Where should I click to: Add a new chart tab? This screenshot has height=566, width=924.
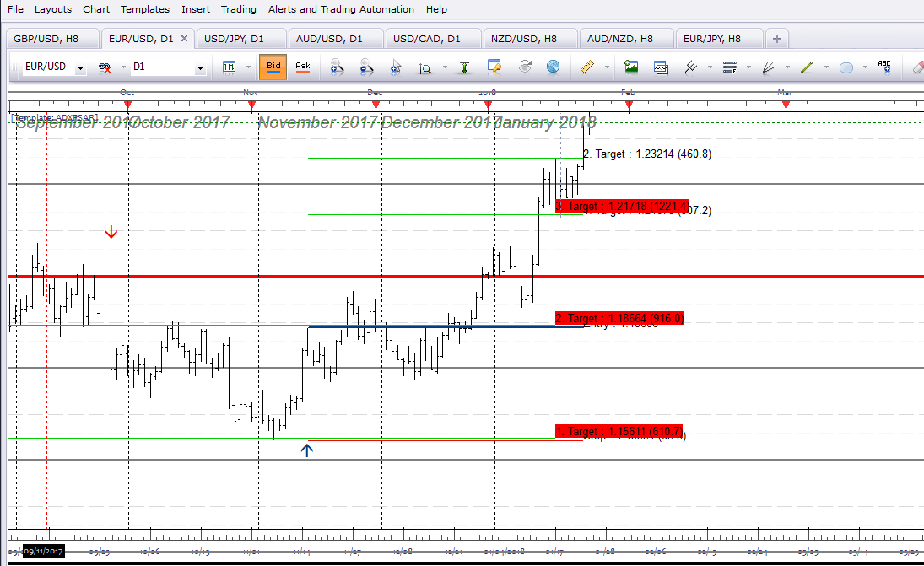(x=776, y=39)
